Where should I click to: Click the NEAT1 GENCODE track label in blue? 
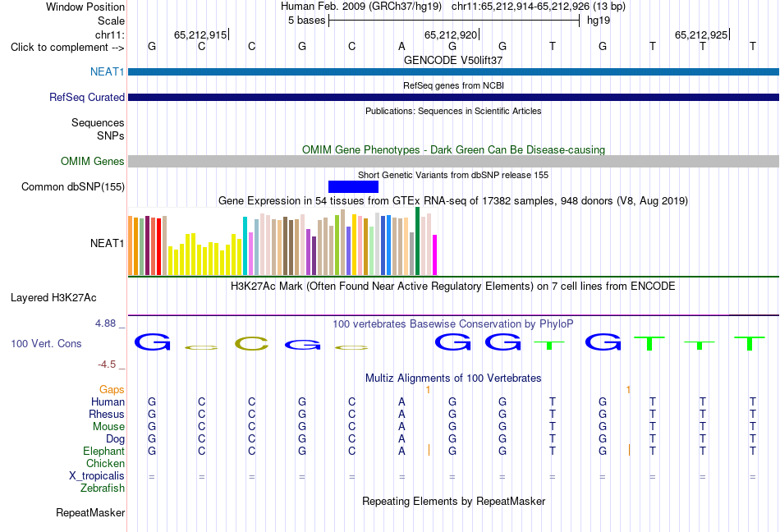click(107, 71)
